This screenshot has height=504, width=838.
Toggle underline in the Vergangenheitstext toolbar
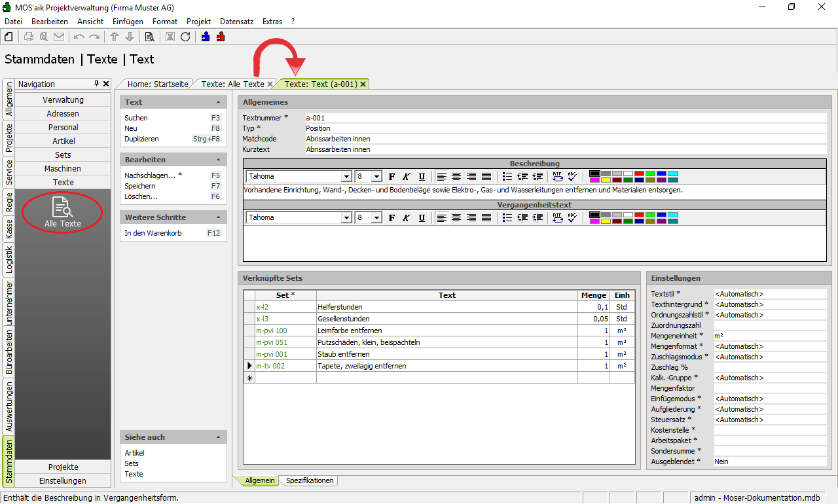[x=422, y=217]
